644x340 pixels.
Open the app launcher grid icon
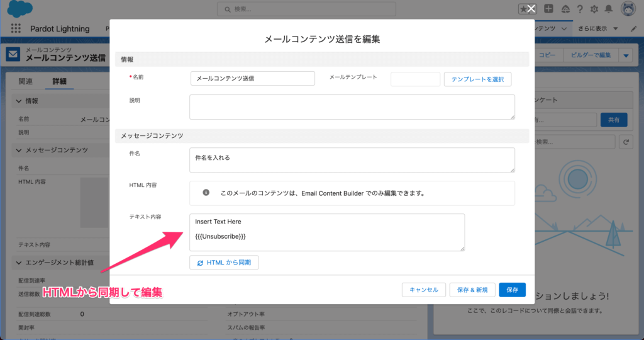pos(16,28)
